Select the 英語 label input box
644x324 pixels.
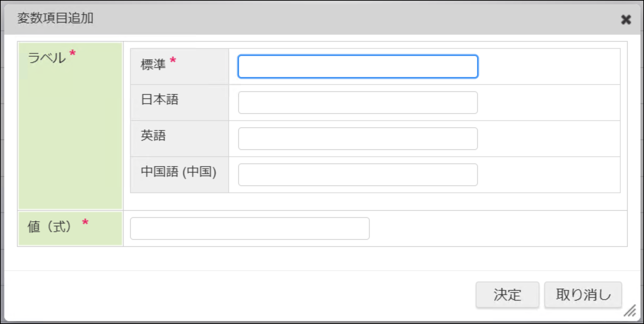pyautogui.click(x=358, y=139)
